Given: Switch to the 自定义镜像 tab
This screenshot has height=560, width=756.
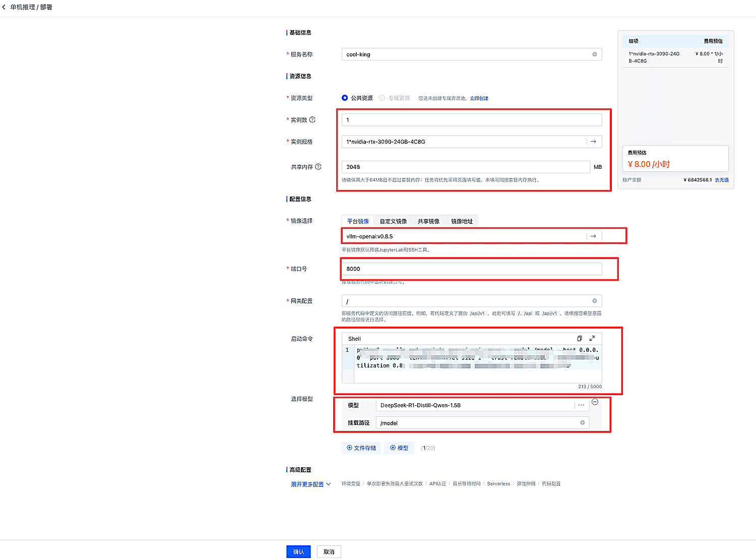Looking at the screenshot, I should (x=393, y=221).
